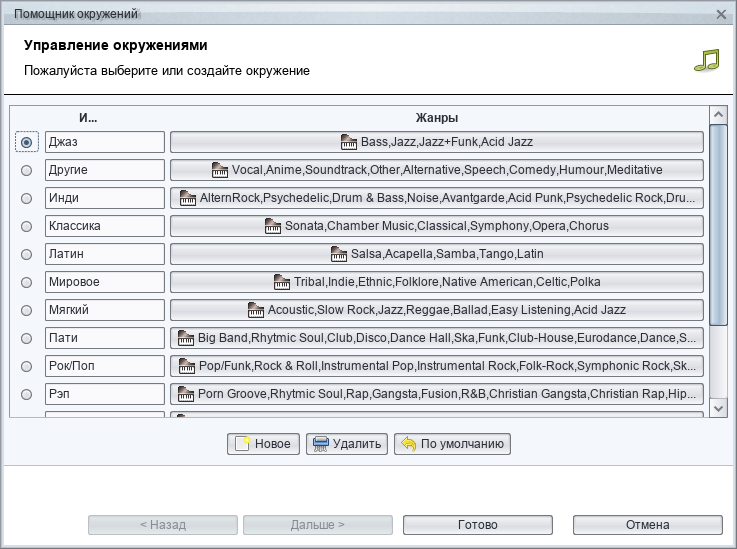Select the Инди environment radio button
Image resolution: width=737 pixels, height=549 pixels.
(26, 198)
